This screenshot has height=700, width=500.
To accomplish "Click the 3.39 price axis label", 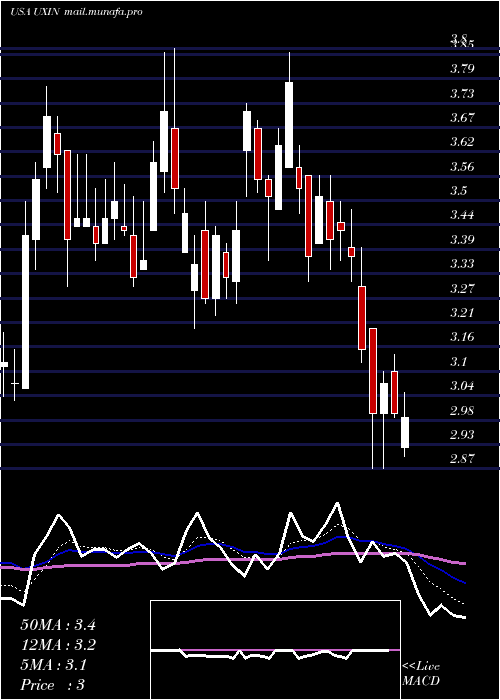I will (462, 240).
